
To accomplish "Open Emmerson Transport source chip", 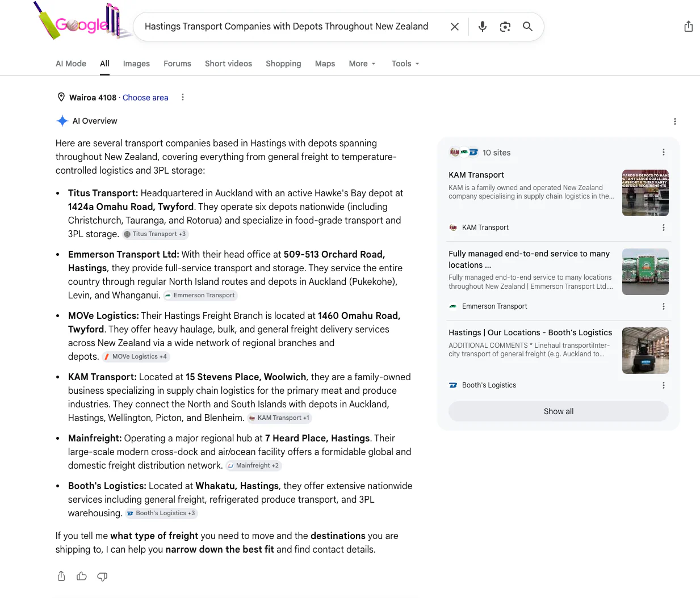I will [x=200, y=295].
